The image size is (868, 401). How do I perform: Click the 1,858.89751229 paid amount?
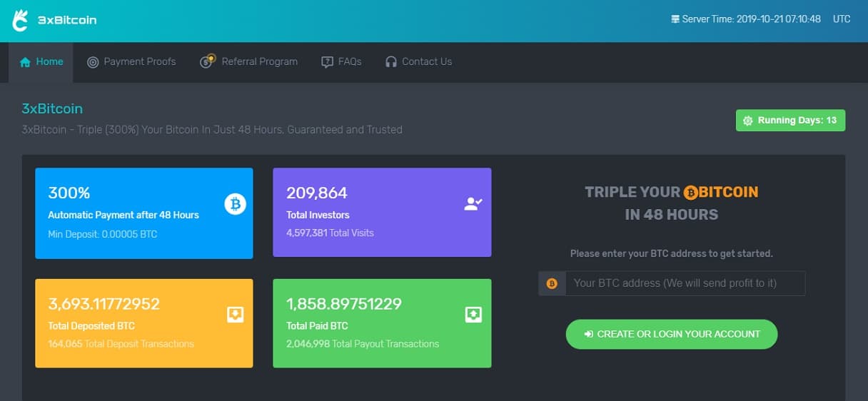pos(344,304)
